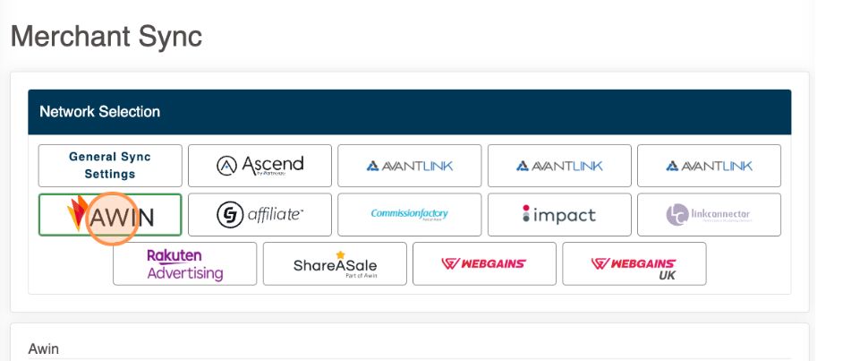
Task: Select the Ascend network
Action: point(260,166)
